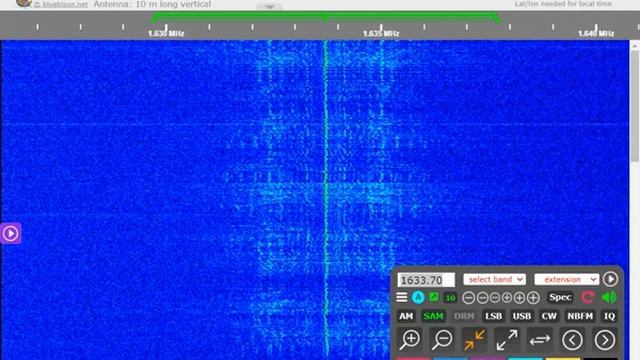Click the double horizontal arrows swap icon
This screenshot has width=640, height=360.
540,340
